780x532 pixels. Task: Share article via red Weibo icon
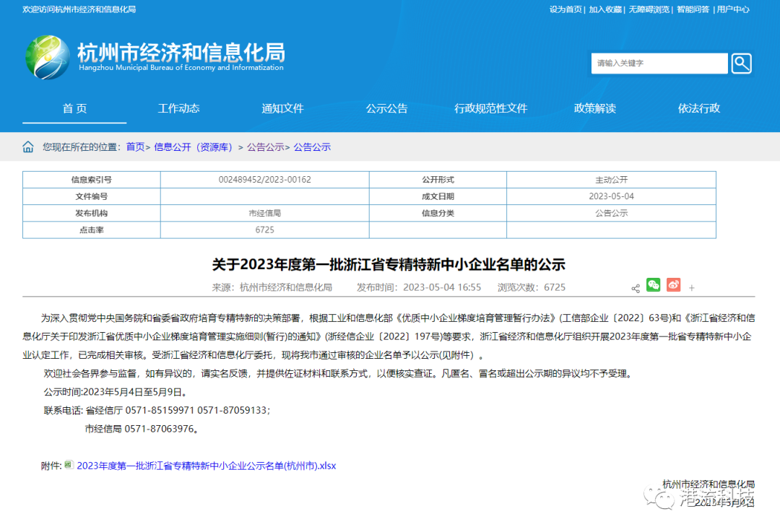point(673,285)
